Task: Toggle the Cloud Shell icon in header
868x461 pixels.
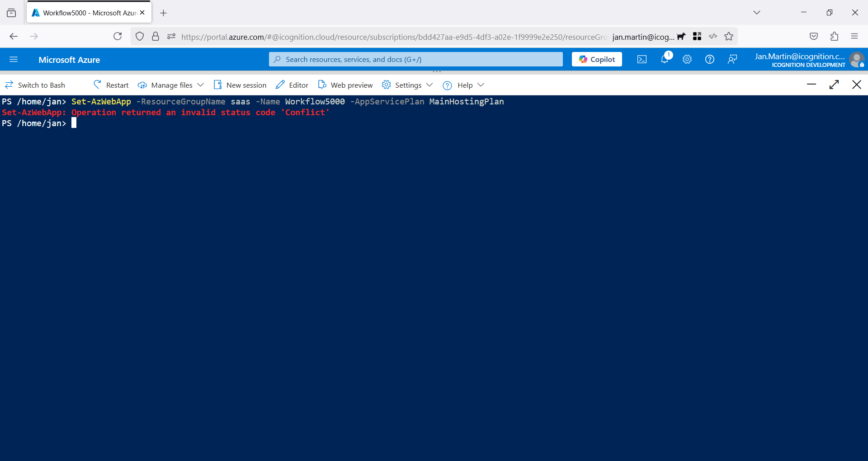Action: [642, 59]
